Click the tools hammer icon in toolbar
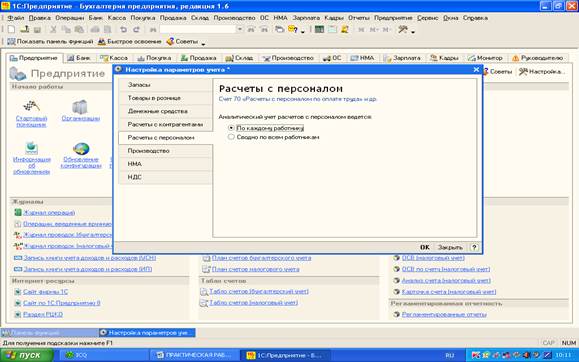The width and height of the screenshot is (579, 362). pos(403,30)
